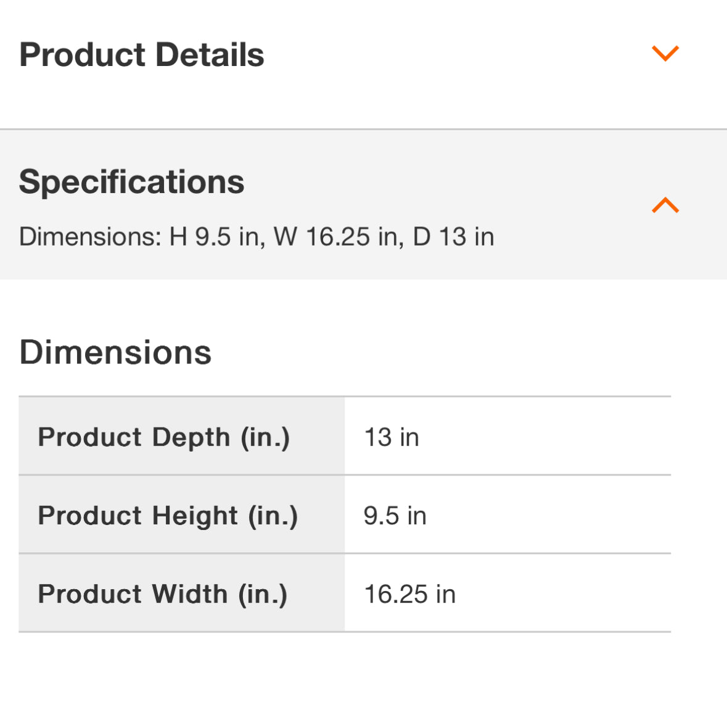The image size is (727, 728).
Task: Click the Dimensions section title
Action: point(115,352)
